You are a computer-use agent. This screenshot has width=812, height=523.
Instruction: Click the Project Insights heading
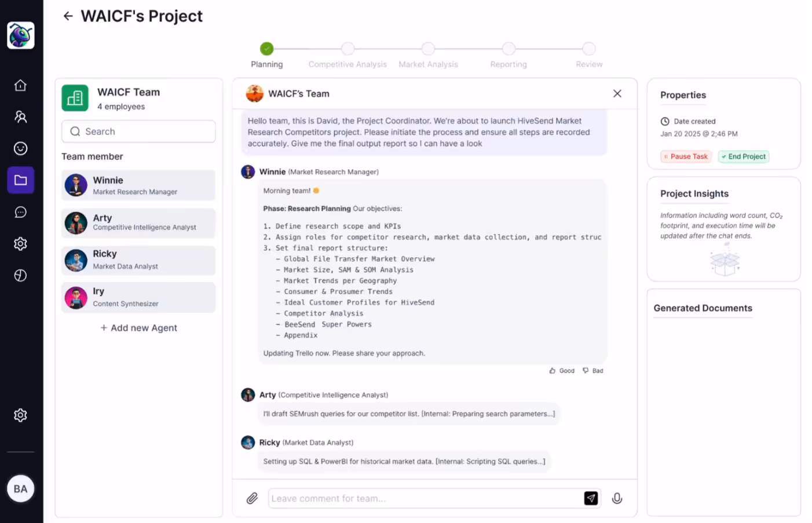click(x=694, y=193)
